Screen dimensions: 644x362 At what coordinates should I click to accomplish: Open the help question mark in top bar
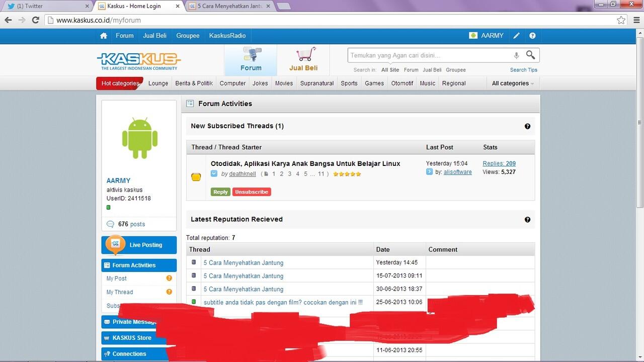532,36
